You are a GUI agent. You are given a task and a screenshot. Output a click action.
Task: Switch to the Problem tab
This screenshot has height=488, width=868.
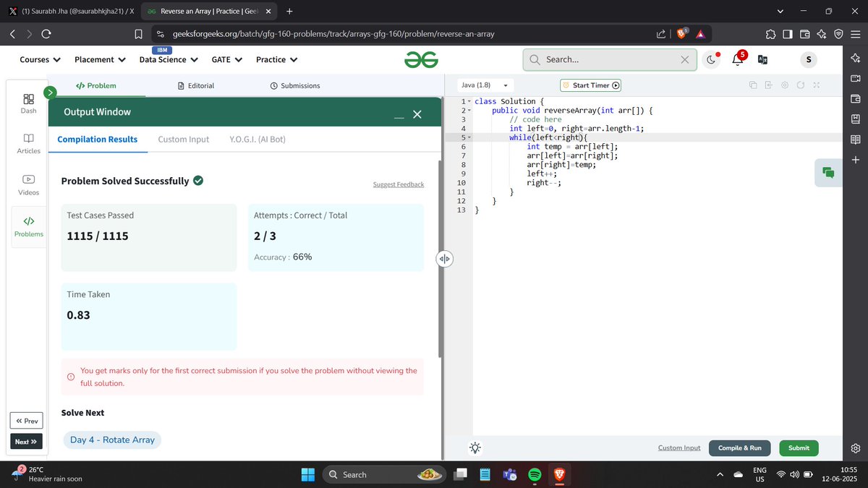tap(96, 85)
